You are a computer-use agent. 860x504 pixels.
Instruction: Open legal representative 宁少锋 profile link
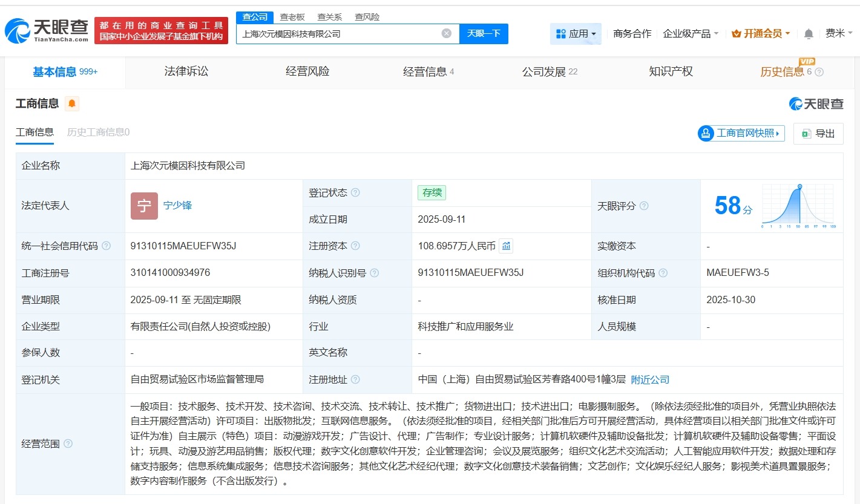[179, 206]
